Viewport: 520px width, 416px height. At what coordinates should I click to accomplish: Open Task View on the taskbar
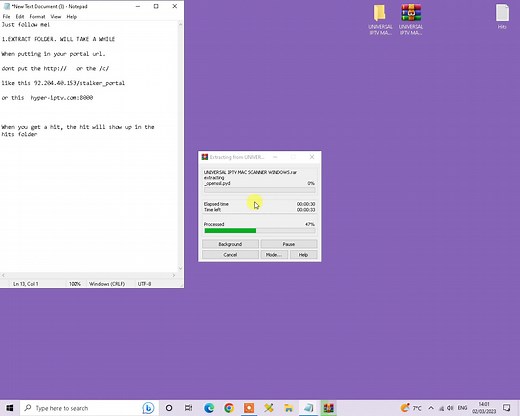click(x=188, y=408)
